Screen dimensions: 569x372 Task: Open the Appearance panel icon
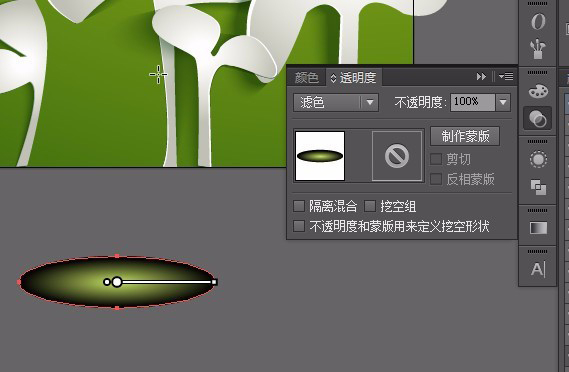point(538,159)
